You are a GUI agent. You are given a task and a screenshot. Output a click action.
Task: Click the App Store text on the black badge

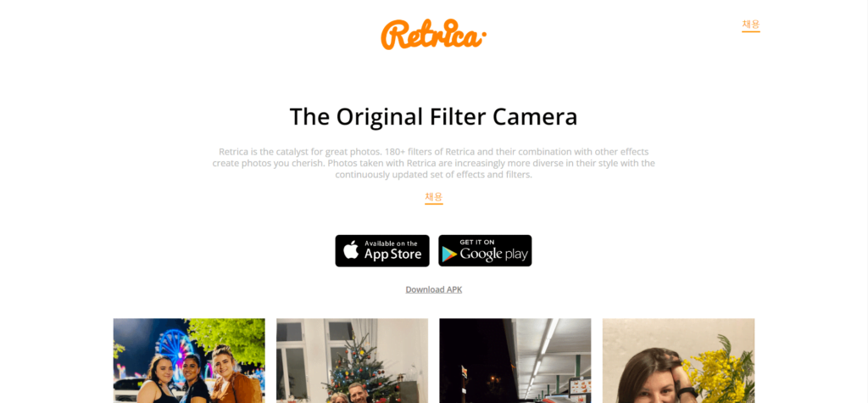[393, 255]
